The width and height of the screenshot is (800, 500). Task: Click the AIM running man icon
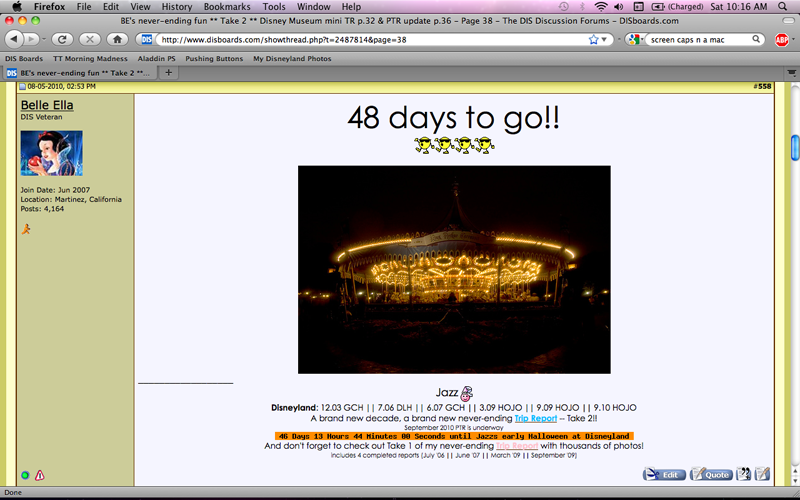point(26,229)
